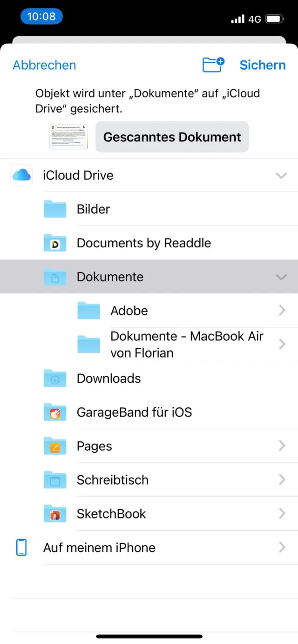Tap Abbrechen to cancel saving
This screenshot has width=298, height=644.
click(x=44, y=65)
